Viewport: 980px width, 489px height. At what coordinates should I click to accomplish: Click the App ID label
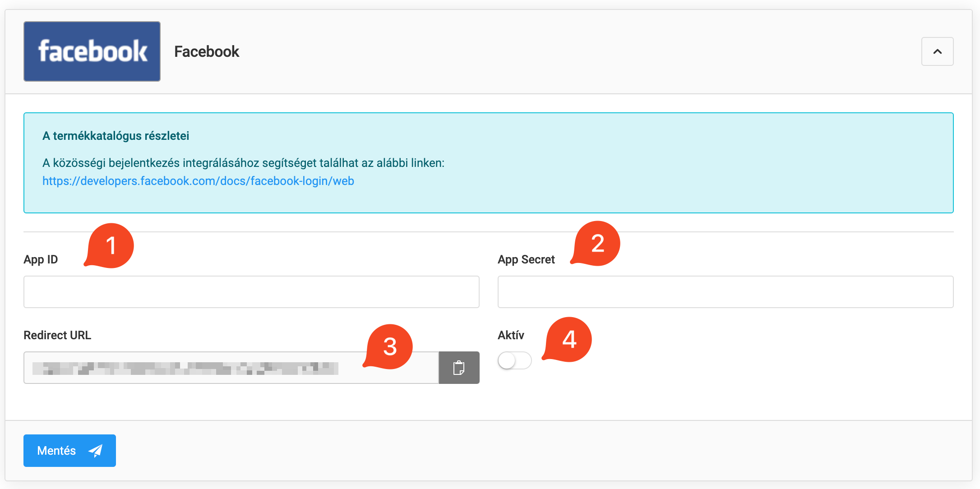pyautogui.click(x=41, y=259)
